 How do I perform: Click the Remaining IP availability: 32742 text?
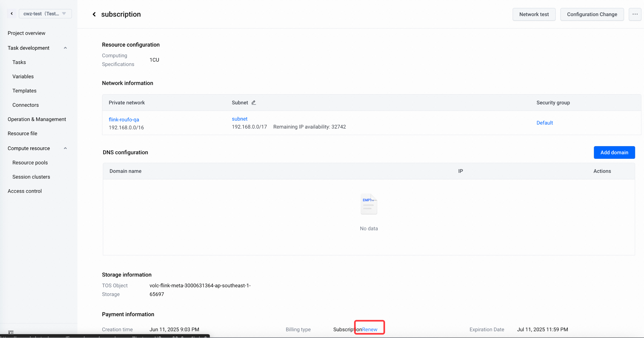pyautogui.click(x=309, y=127)
